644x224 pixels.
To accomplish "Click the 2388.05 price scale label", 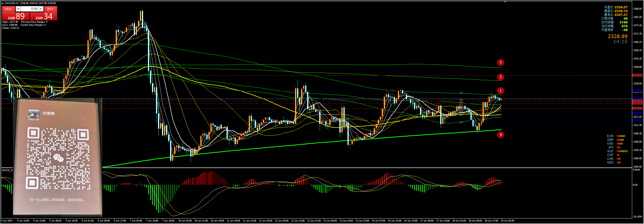I will click(x=637, y=9).
